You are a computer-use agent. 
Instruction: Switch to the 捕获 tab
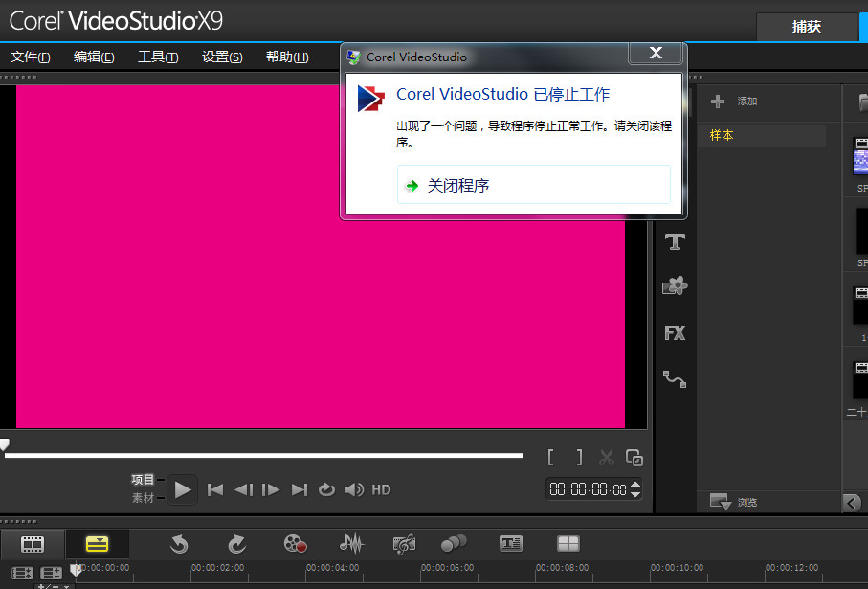[x=807, y=27]
